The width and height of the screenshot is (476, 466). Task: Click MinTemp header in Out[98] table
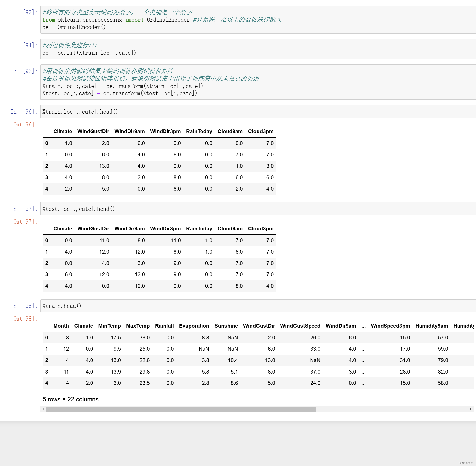pyautogui.click(x=109, y=326)
